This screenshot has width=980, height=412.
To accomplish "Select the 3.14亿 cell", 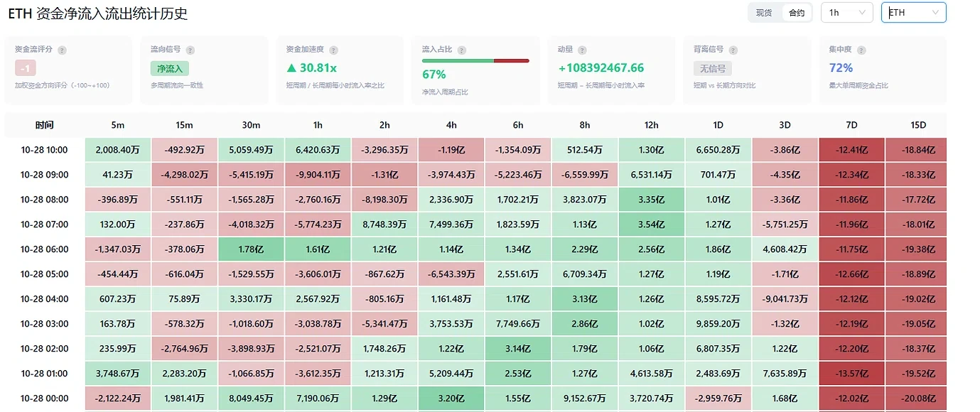I will coord(518,349).
